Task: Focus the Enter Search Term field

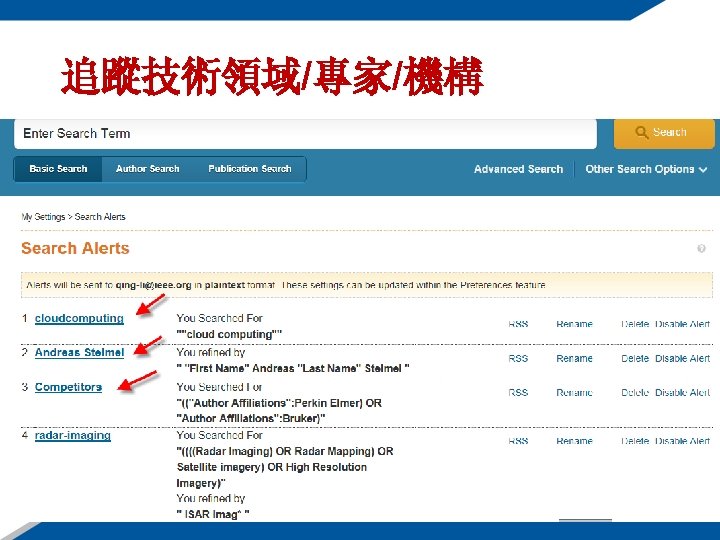Action: 305,134
